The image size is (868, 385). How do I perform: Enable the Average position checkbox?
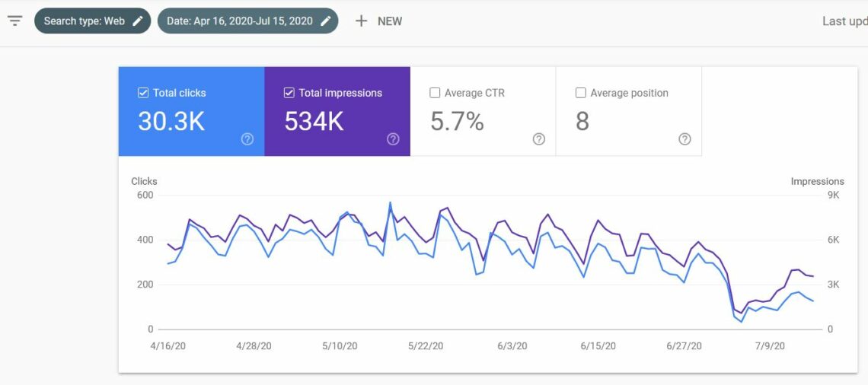coord(581,93)
